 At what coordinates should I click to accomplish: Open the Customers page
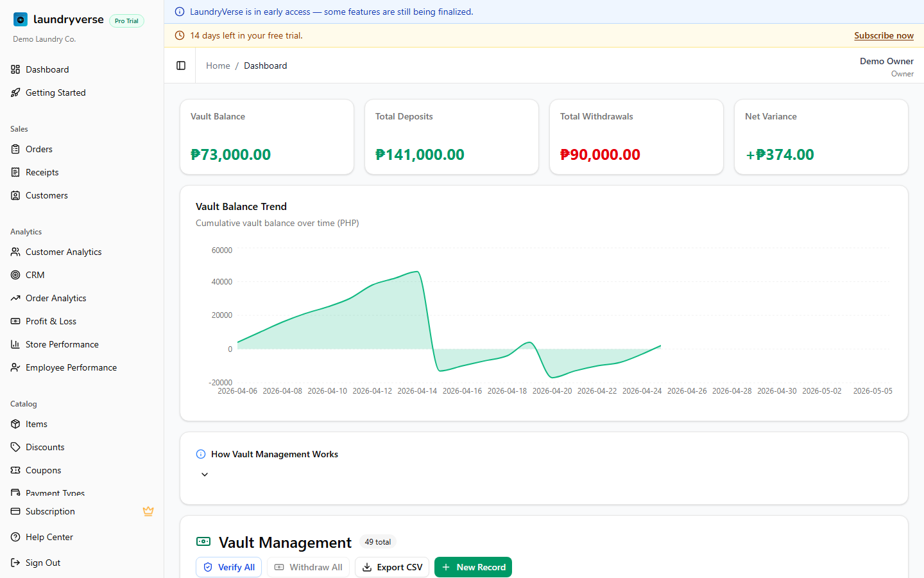(x=82, y=195)
